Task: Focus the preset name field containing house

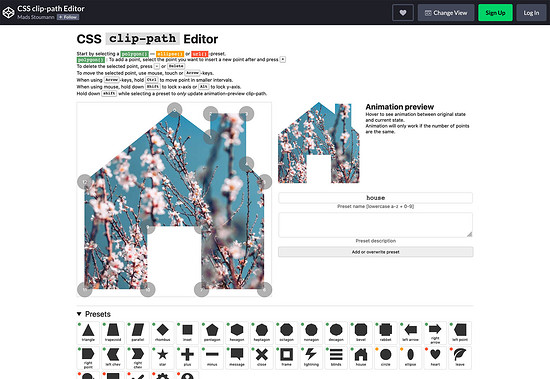Action: click(376, 198)
